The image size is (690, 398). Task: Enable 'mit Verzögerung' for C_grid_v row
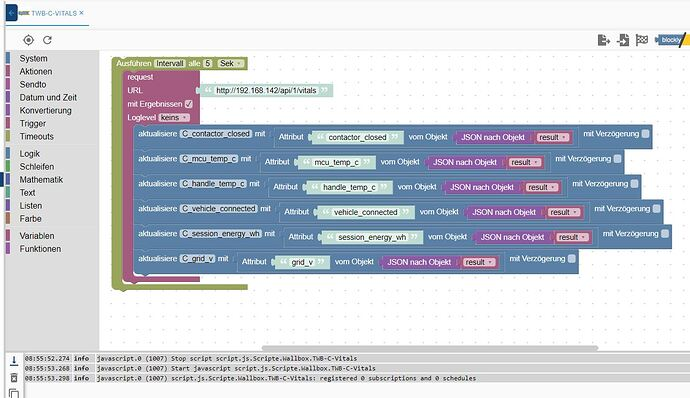(571, 258)
